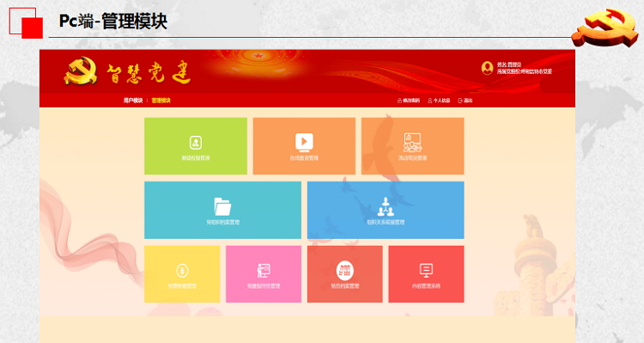Open the 流动党员管理 audience icon
Image resolution: width=644 pixels, height=343 pixels.
412,143
